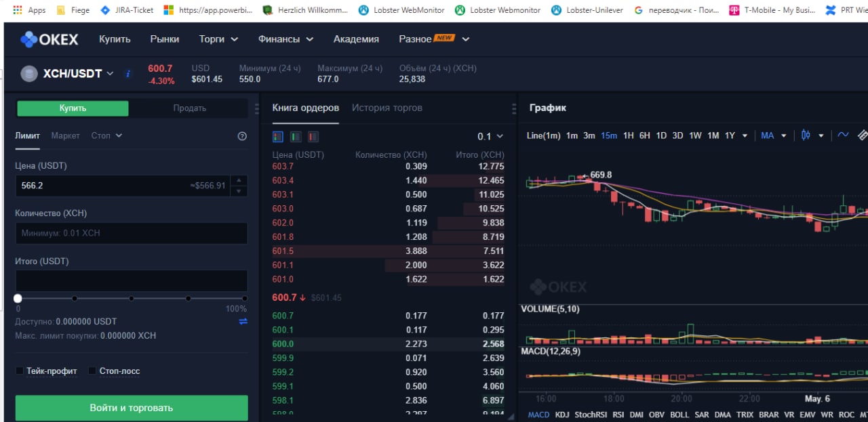Open the Apps bookmark grid

click(28, 10)
